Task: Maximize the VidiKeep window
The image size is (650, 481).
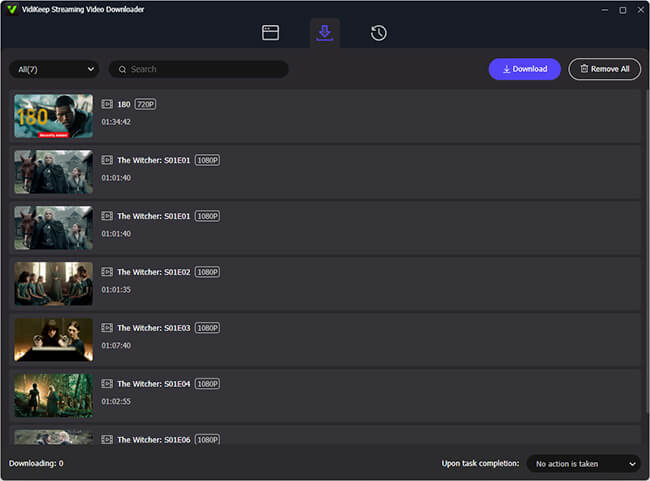Action: tap(623, 10)
